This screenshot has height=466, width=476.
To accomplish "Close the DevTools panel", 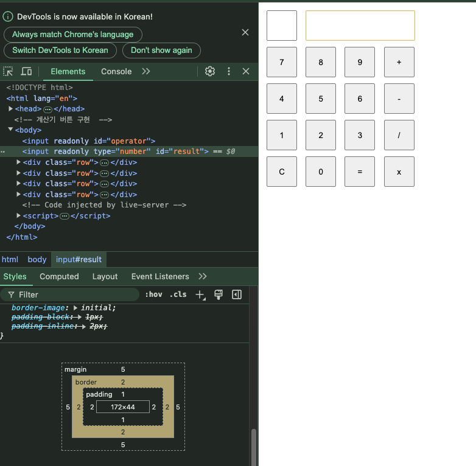I will pyautogui.click(x=246, y=71).
